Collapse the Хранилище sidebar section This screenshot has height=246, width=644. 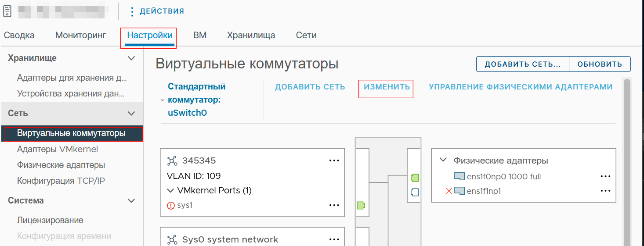tap(131, 58)
